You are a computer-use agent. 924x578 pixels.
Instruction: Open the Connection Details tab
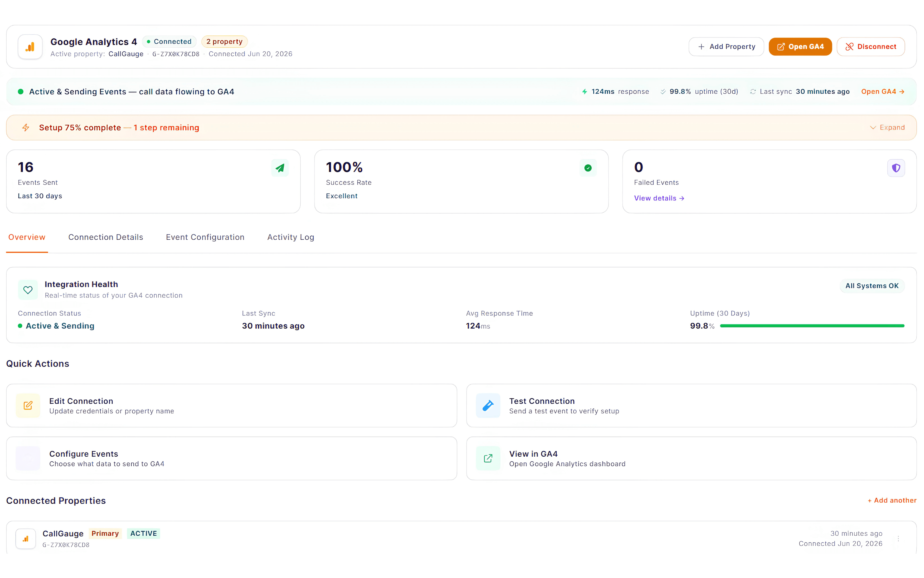pos(106,237)
